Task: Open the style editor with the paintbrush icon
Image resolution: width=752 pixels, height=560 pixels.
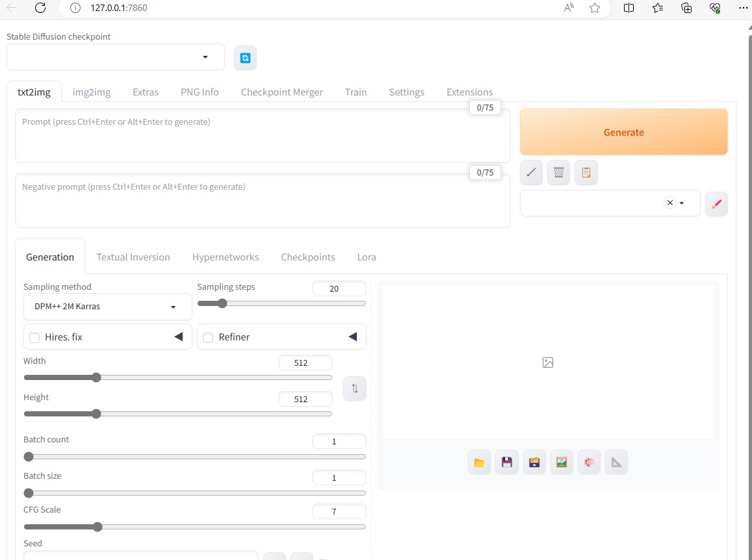Action: coord(716,203)
